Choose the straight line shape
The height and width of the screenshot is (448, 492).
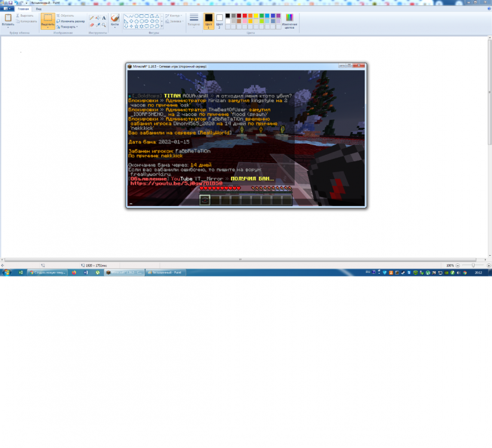(126, 16)
